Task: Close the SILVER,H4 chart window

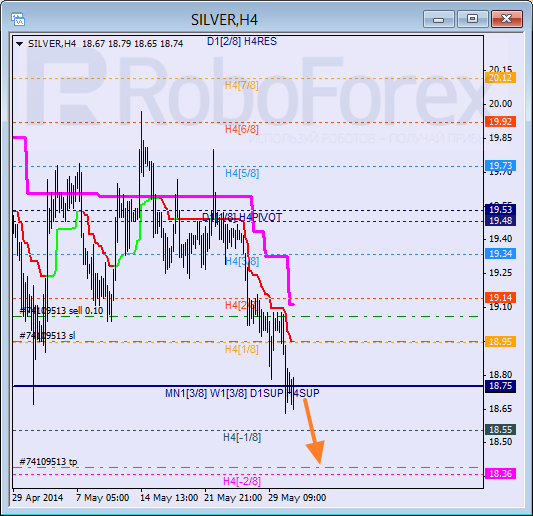Action: [x=506, y=19]
